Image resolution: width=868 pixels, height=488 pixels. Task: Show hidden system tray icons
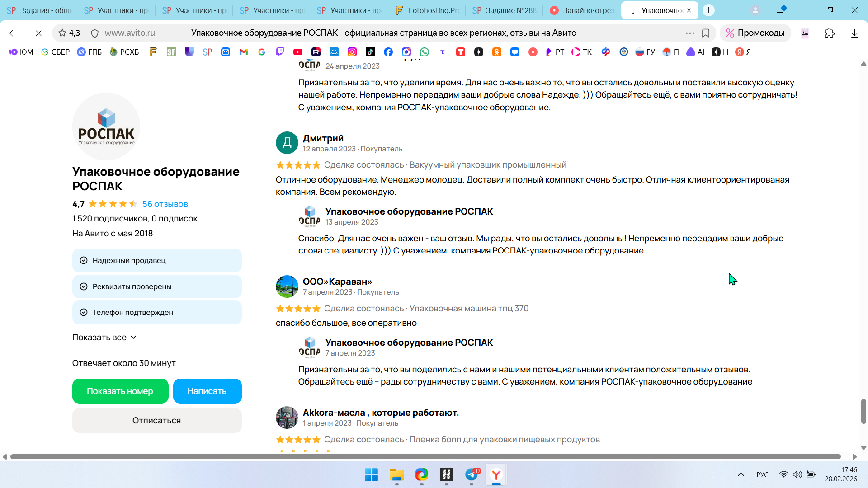[x=741, y=474]
